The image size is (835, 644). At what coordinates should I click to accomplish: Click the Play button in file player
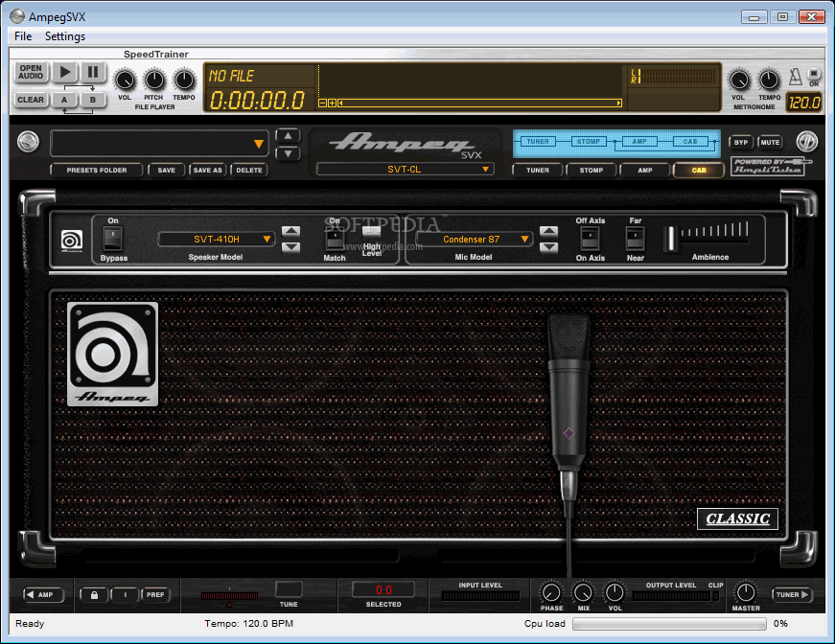[64, 72]
